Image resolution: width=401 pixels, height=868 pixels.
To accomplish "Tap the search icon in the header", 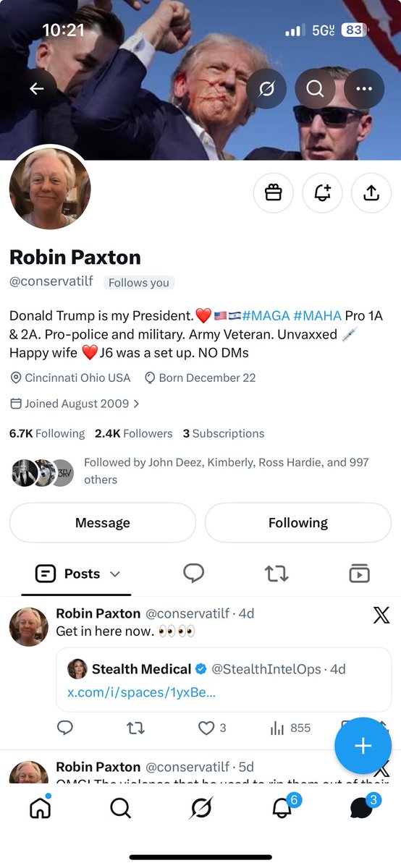I will pos(315,88).
